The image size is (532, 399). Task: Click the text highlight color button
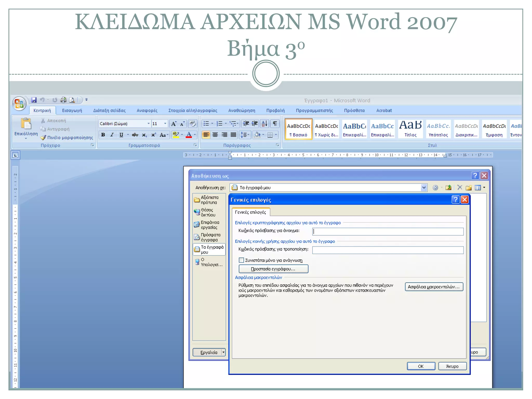[x=176, y=135]
